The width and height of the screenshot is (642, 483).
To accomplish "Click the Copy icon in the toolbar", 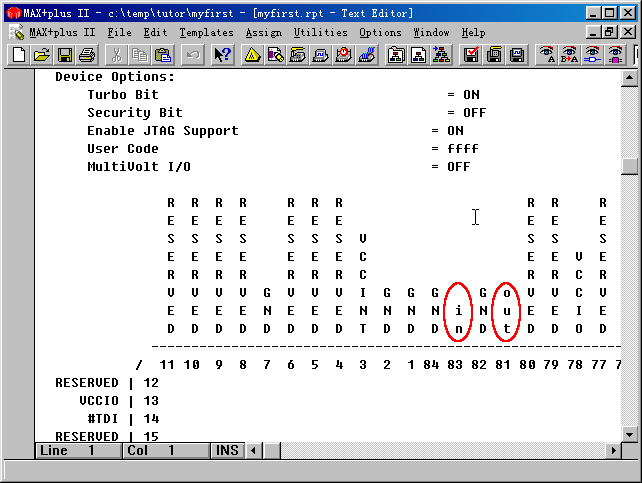I will point(140,55).
